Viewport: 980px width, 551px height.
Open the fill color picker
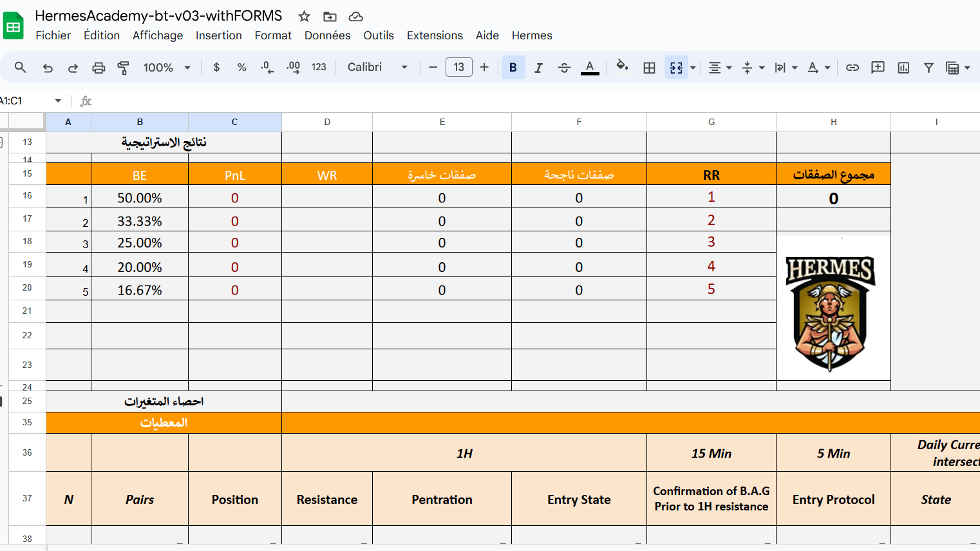(x=622, y=66)
